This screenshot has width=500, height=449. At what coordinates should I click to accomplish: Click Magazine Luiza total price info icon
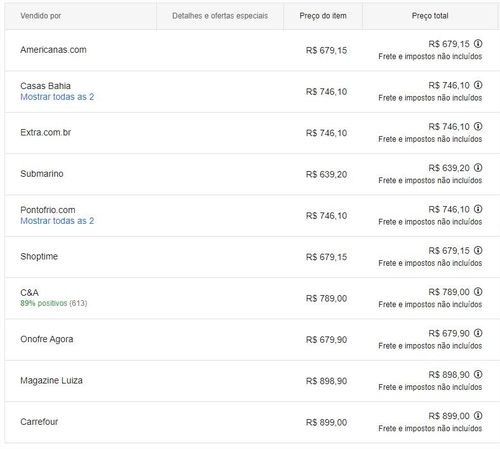click(478, 374)
